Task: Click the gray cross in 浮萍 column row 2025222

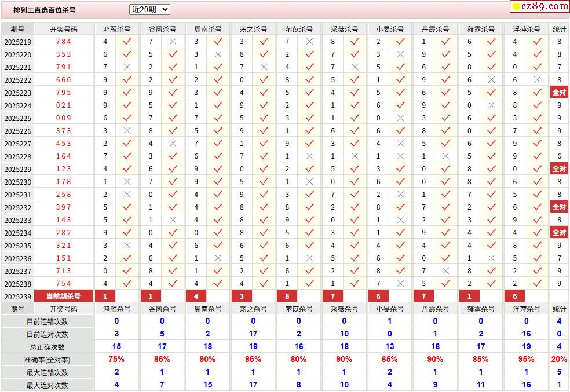Action: pos(537,80)
